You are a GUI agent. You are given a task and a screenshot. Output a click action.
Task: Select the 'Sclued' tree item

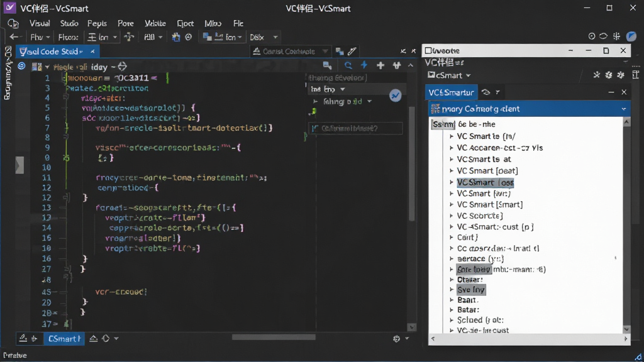(x=480, y=320)
